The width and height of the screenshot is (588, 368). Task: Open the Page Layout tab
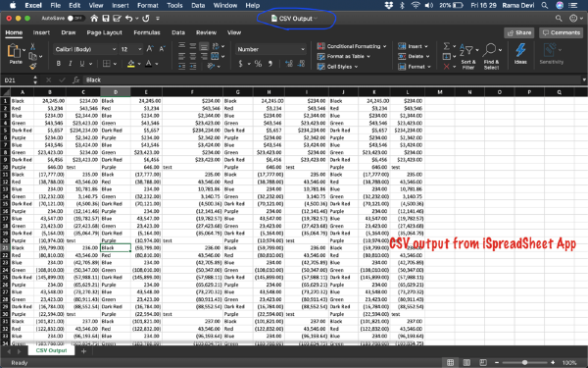pyautogui.click(x=104, y=32)
